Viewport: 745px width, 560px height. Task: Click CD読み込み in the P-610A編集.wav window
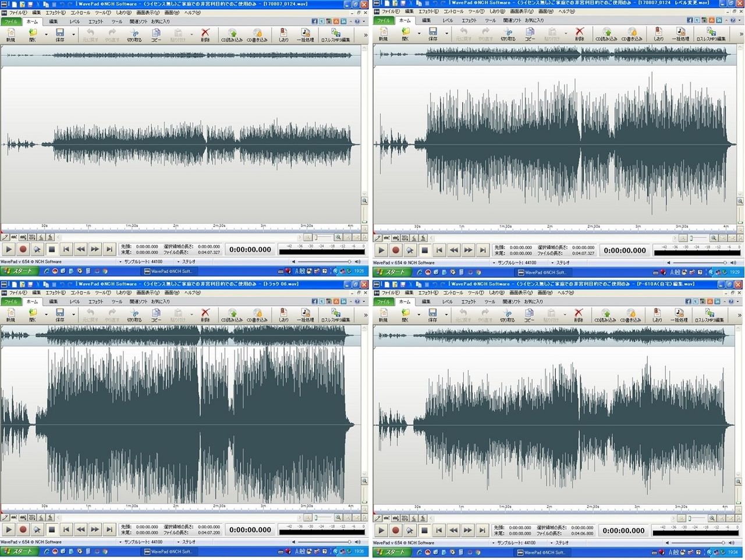click(x=605, y=316)
